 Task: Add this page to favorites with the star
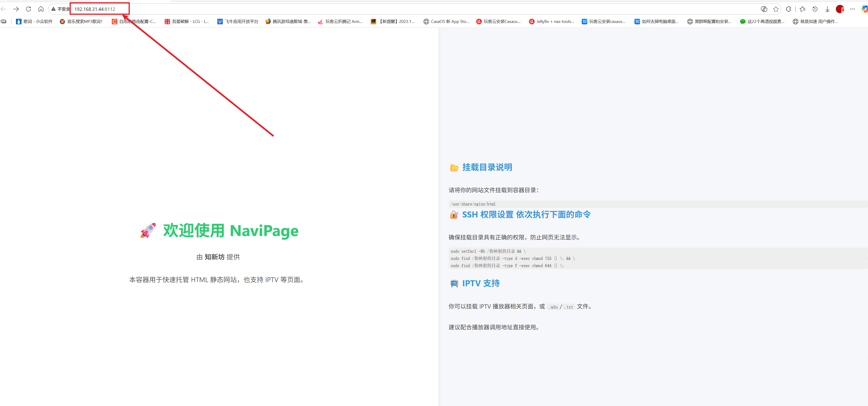(776, 9)
